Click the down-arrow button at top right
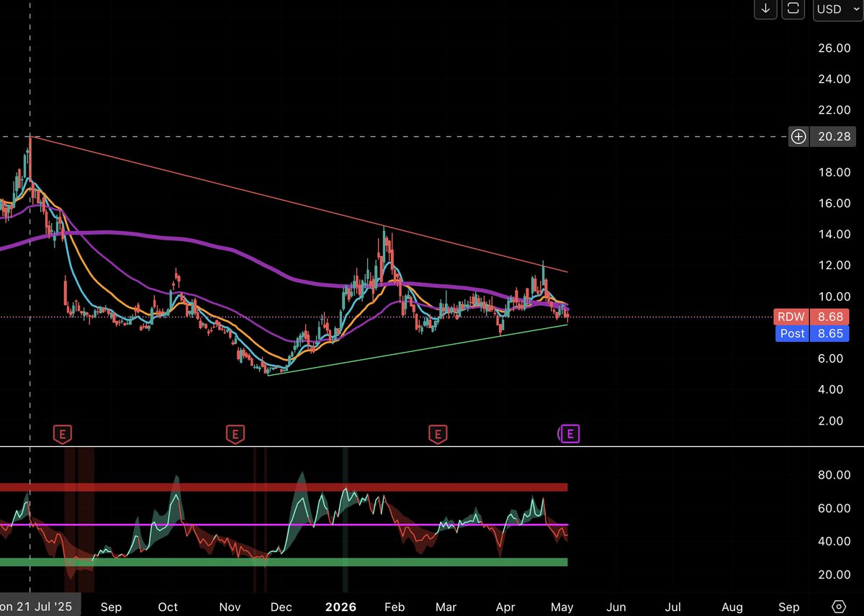 [x=765, y=9]
